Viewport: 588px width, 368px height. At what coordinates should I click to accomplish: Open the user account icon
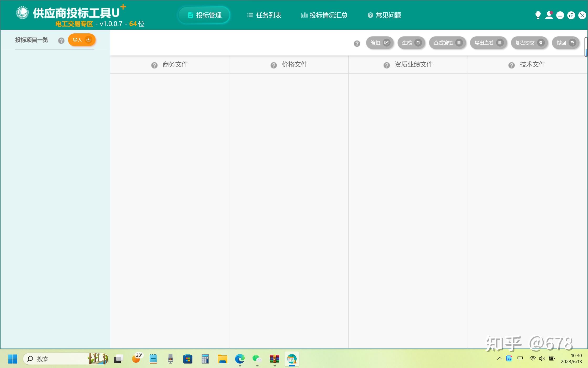(x=549, y=15)
